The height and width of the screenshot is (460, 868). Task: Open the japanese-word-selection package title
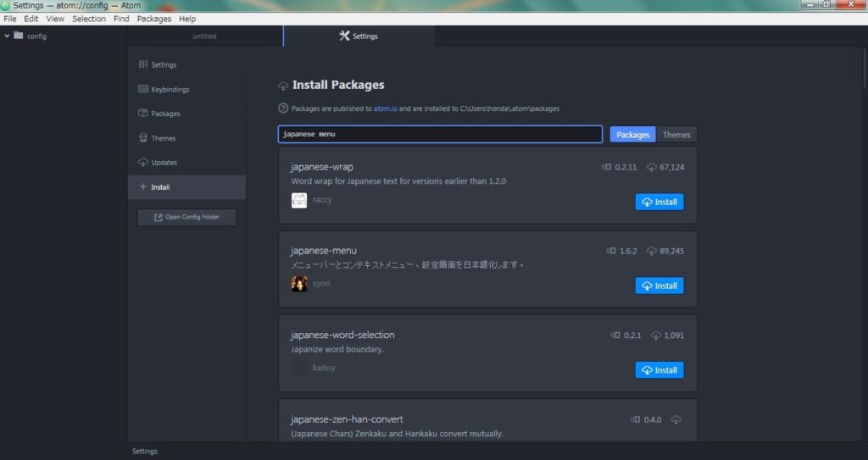(342, 335)
